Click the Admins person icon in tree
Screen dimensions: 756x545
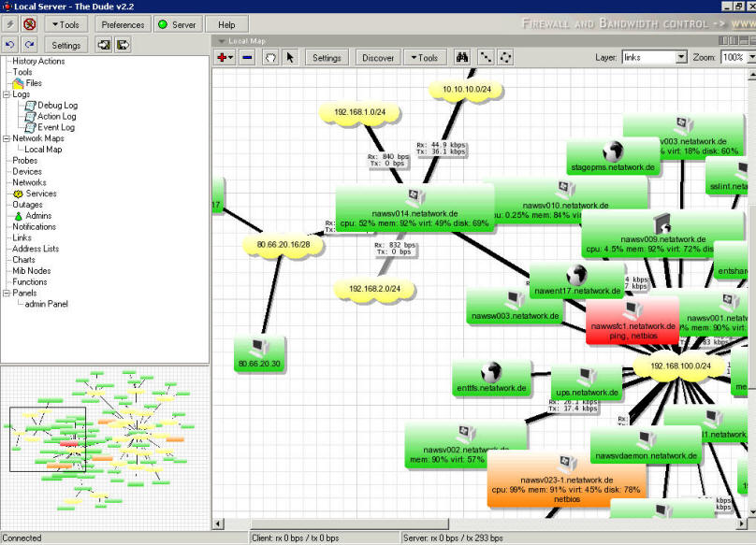point(19,216)
